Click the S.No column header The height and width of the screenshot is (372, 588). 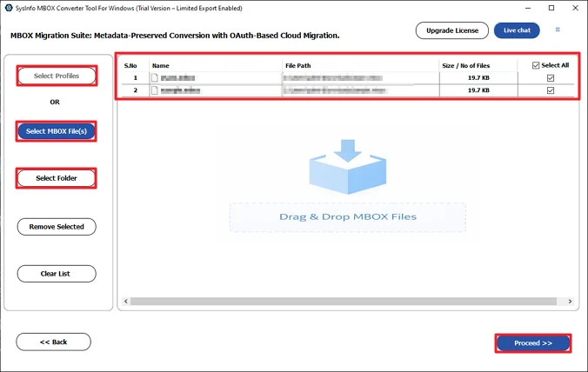130,65
